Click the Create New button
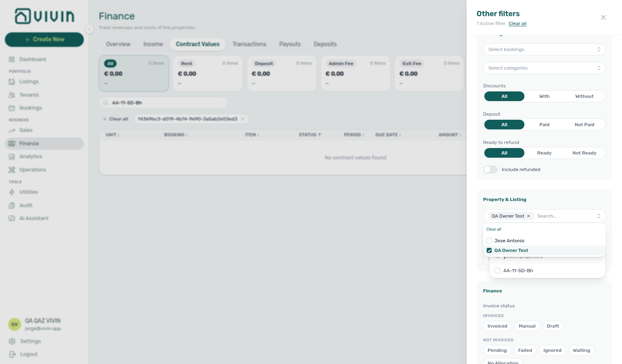This screenshot has height=364, width=622. (x=44, y=39)
